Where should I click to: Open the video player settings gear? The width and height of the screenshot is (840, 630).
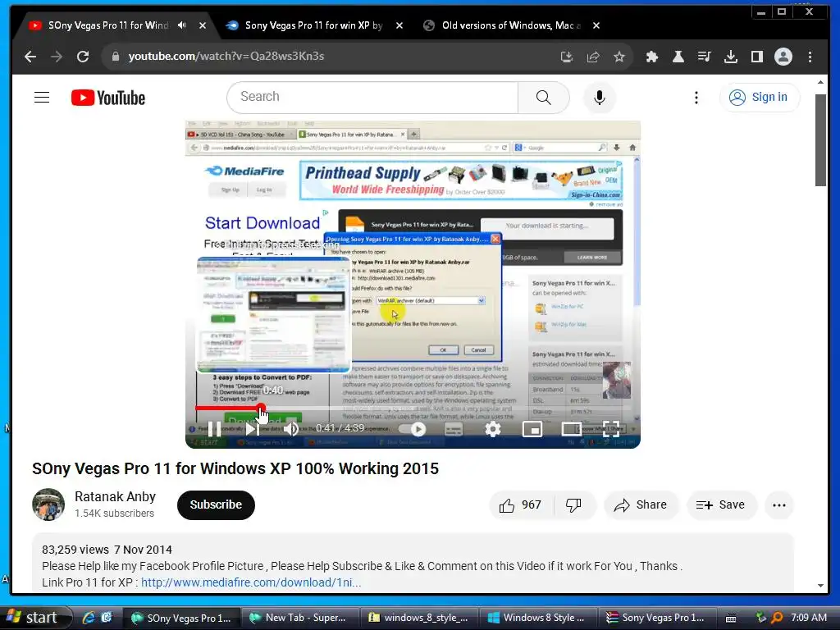493,428
